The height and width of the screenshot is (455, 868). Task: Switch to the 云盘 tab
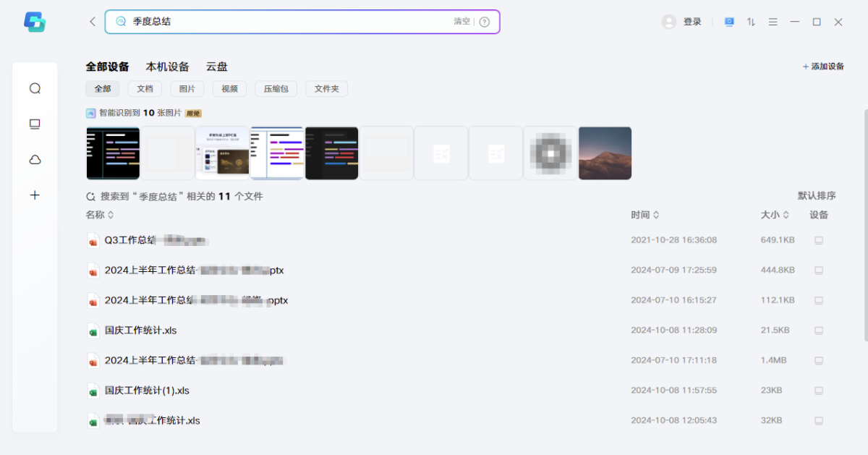point(216,67)
